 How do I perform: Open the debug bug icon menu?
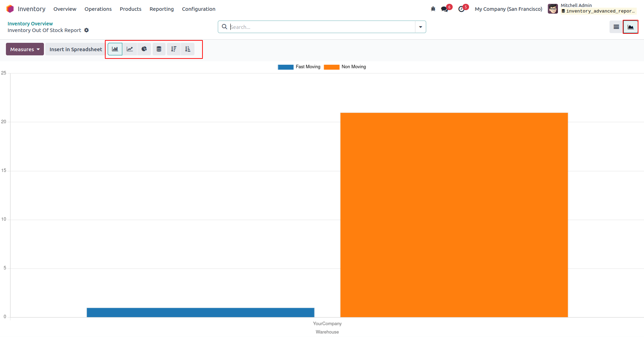(433, 9)
